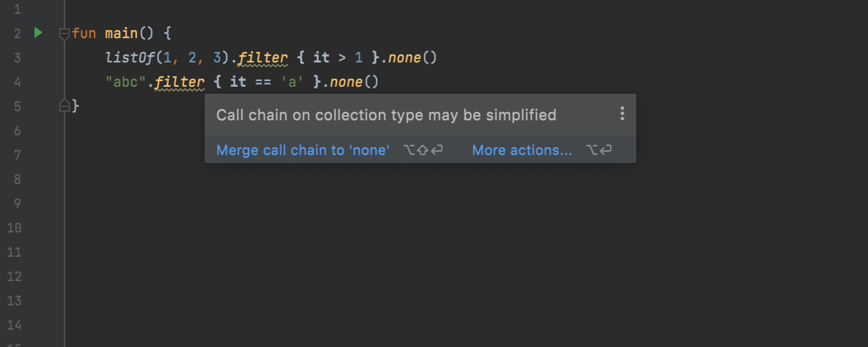Click the 'a' character literal

[x=292, y=82]
